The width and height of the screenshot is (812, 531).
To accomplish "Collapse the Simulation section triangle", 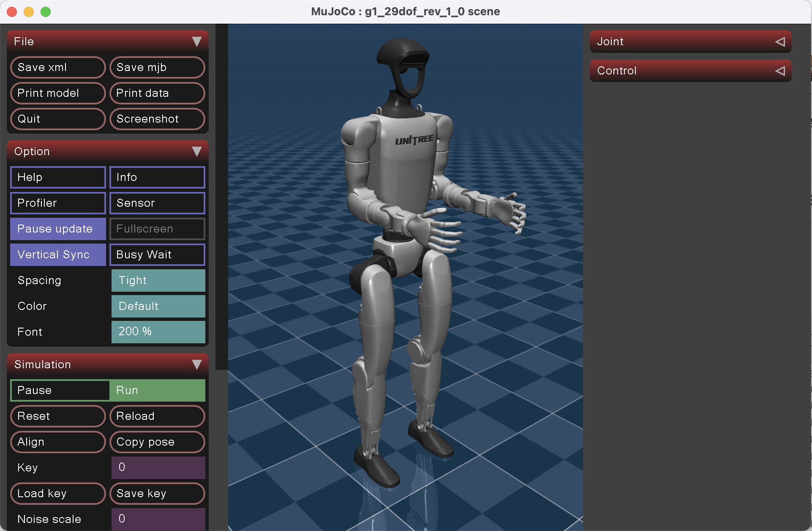I will tap(196, 364).
